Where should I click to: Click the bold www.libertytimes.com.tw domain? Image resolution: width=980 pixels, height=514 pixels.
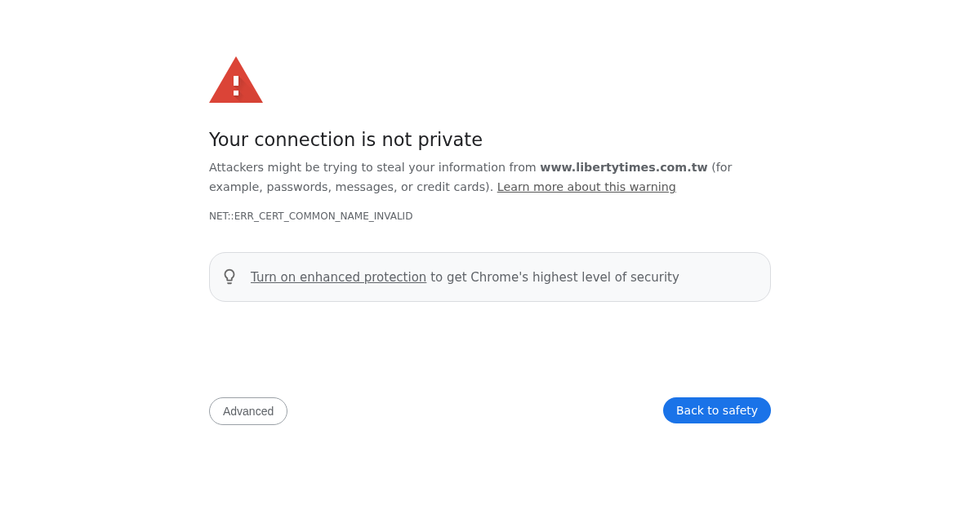[623, 167]
